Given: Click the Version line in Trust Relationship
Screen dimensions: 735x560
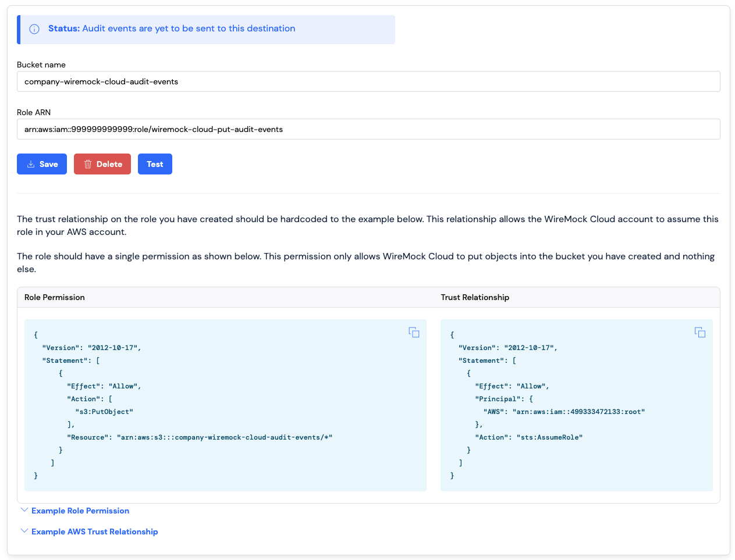Looking at the screenshot, I should point(508,348).
